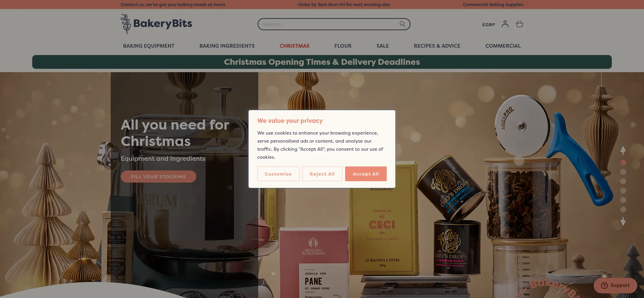Click the Reject All cookies button
Screen dimensions: 644x298
click(x=322, y=174)
